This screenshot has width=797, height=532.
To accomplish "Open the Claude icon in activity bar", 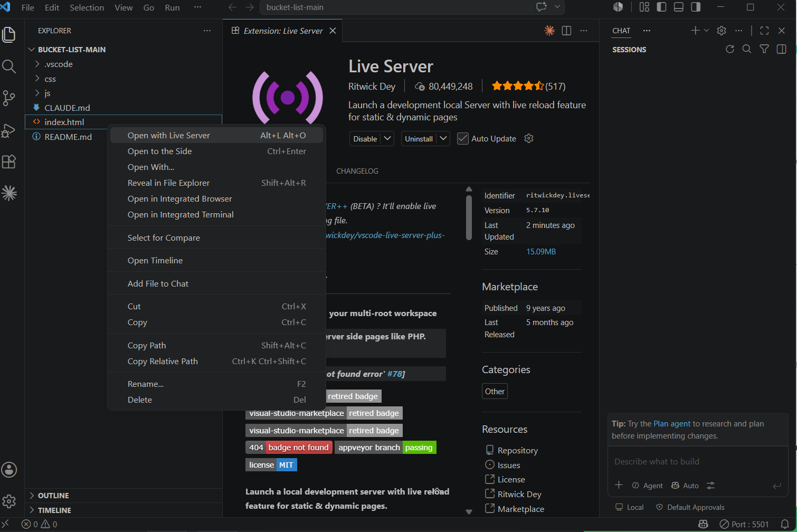I will [9, 193].
